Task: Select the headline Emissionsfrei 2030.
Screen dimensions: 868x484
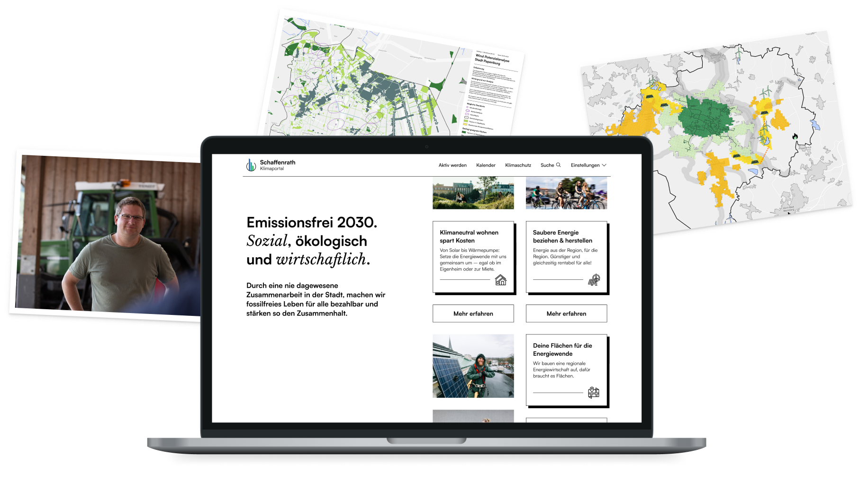Action: tap(312, 222)
